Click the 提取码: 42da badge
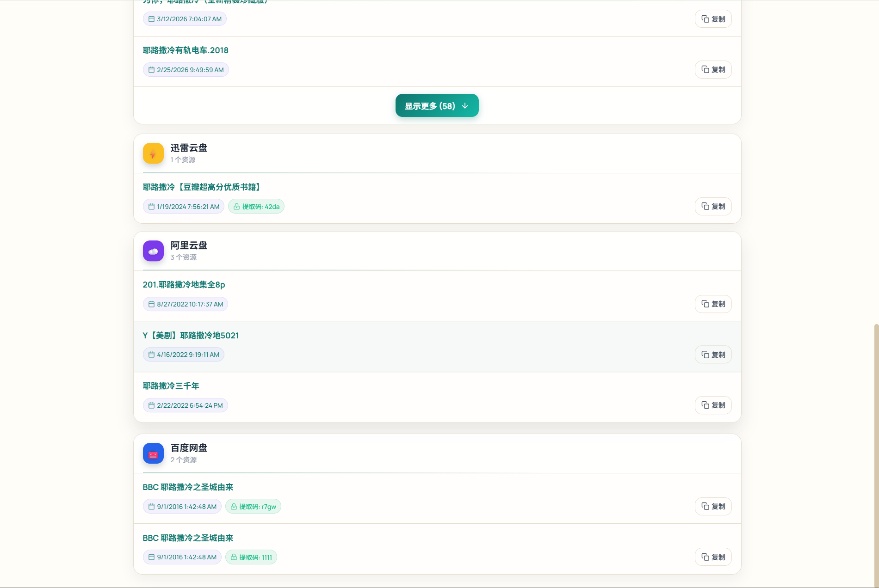Viewport: 879px width, 588px height. (256, 207)
